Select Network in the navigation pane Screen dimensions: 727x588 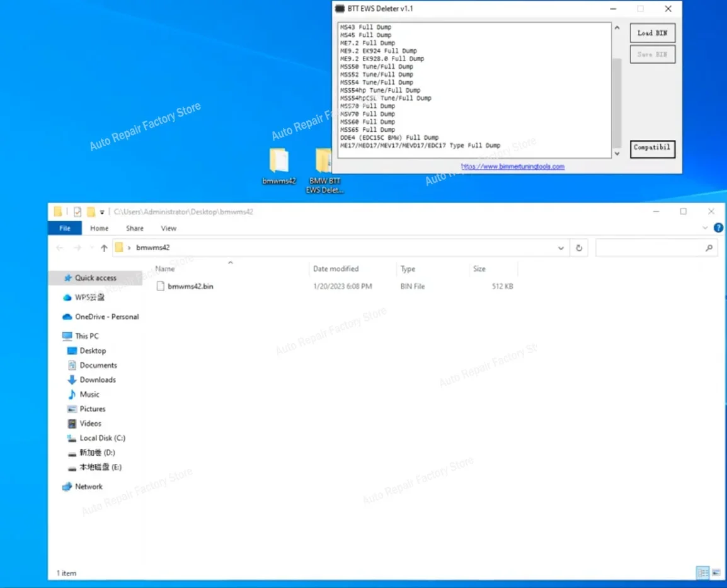point(89,487)
